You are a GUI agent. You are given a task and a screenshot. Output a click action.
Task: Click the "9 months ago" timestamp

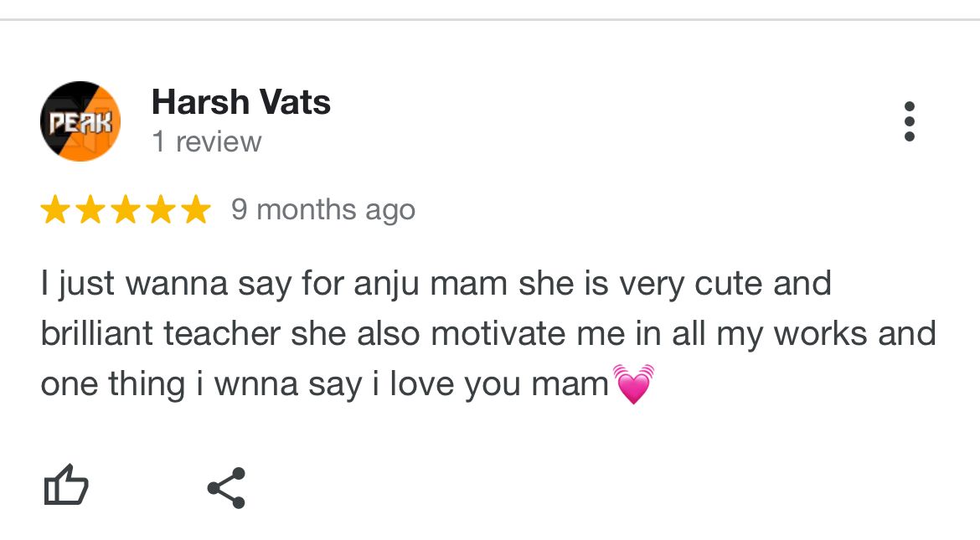pos(323,209)
